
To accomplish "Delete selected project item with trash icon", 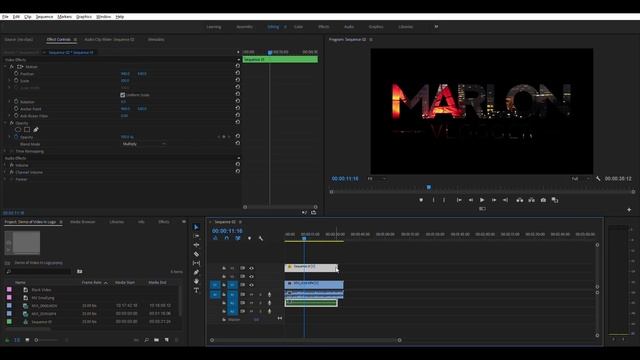I will tap(177, 340).
